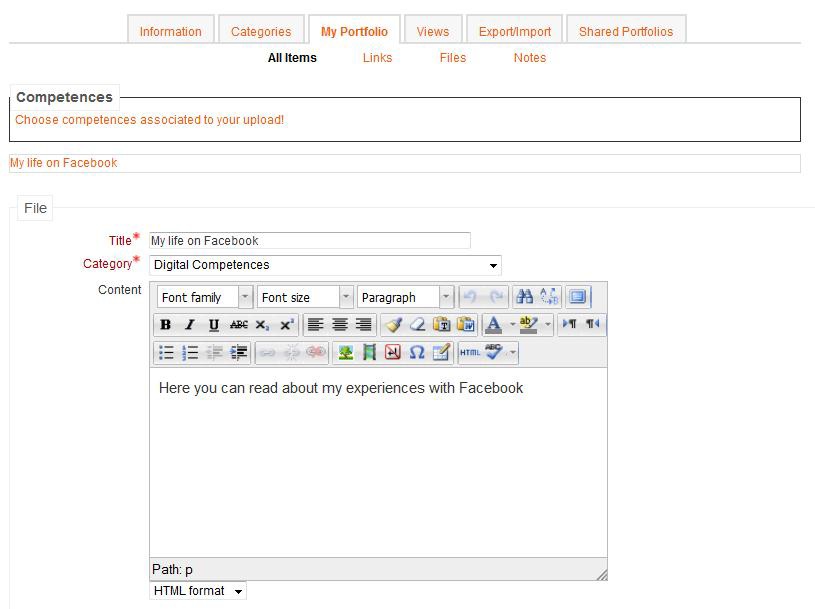Apply italic formatting
815x609 pixels.
click(190, 325)
